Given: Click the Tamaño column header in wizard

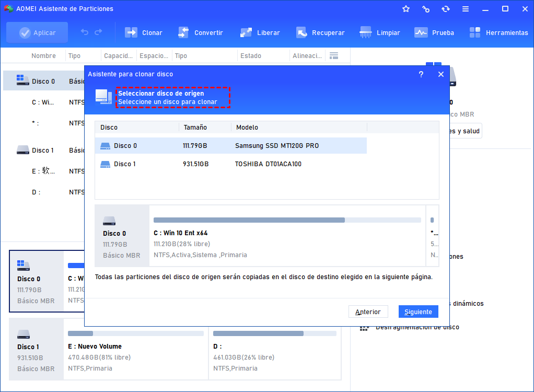Looking at the screenshot, I should pos(195,128).
